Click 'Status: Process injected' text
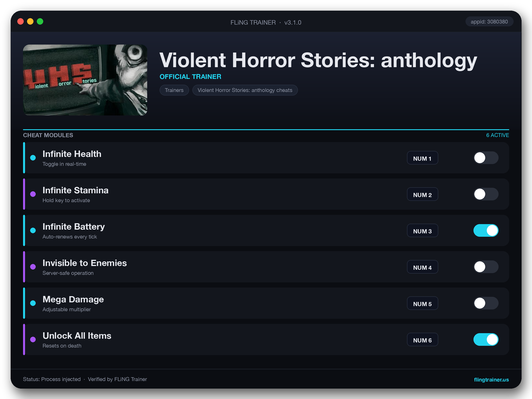The height and width of the screenshot is (399, 532). click(52, 379)
